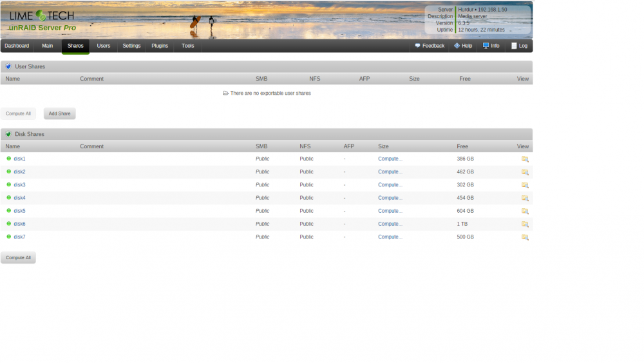Viewport: 644px width, 363px height.
Task: Open the Plugins tab
Action: tap(160, 46)
